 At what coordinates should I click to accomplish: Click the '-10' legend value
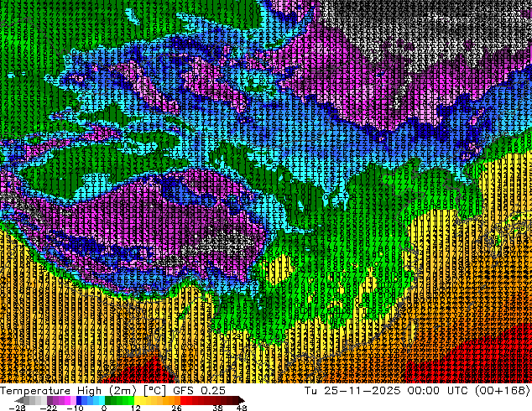75,408
